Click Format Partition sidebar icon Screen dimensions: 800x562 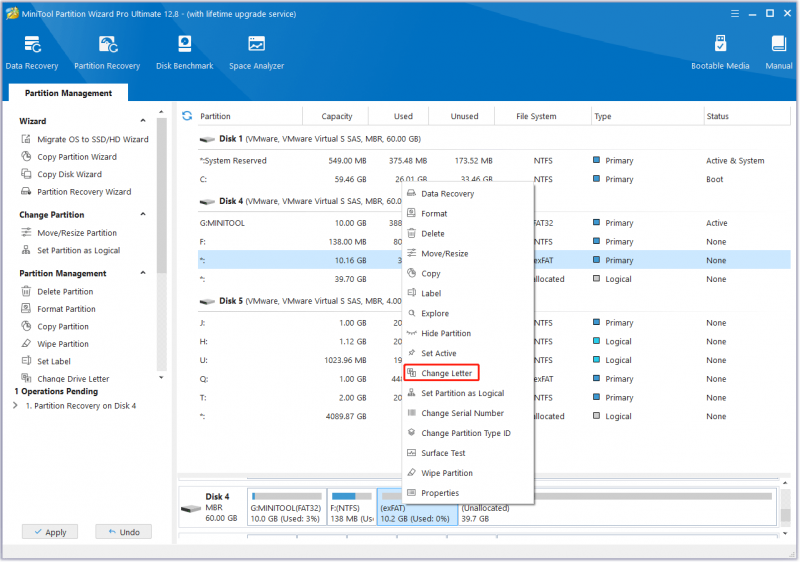[26, 309]
